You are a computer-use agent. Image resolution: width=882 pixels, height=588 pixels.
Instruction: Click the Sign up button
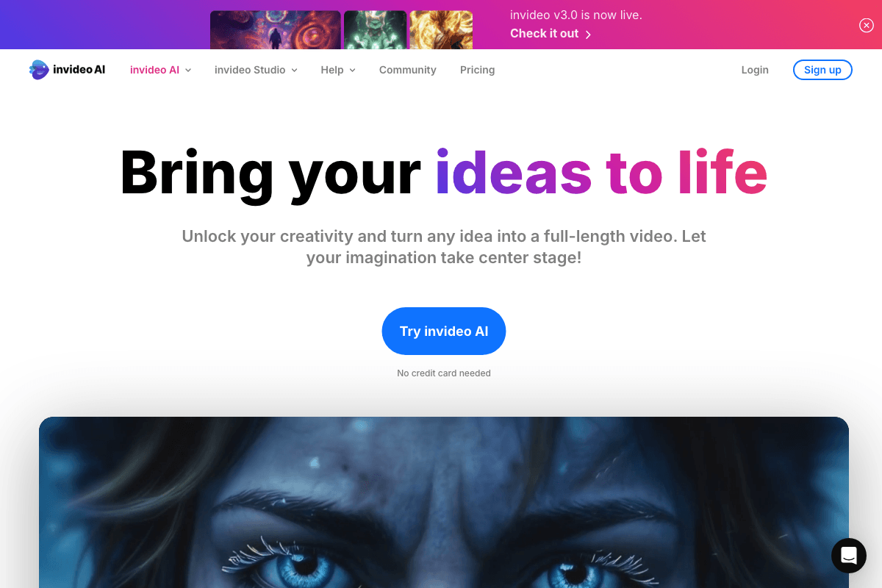(822, 70)
